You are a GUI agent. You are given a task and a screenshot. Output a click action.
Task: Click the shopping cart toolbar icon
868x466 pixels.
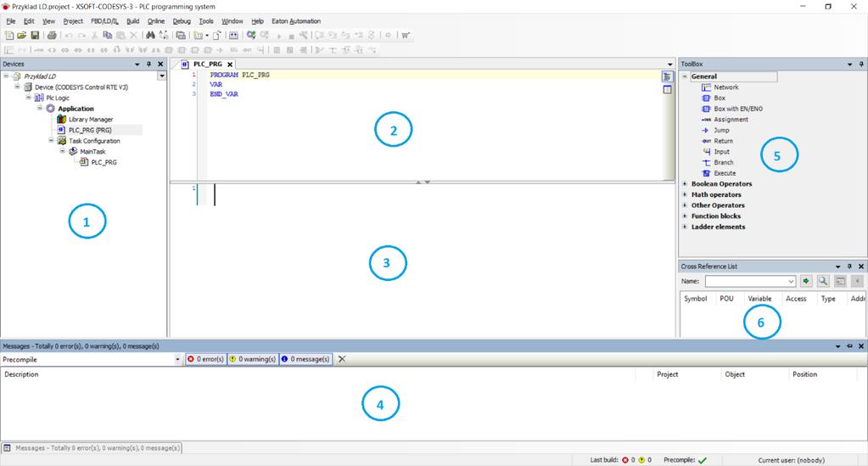(406, 35)
